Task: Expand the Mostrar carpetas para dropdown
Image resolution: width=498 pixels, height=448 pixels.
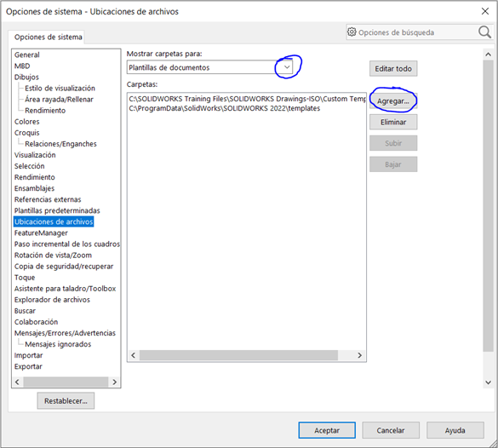Action: 287,67
